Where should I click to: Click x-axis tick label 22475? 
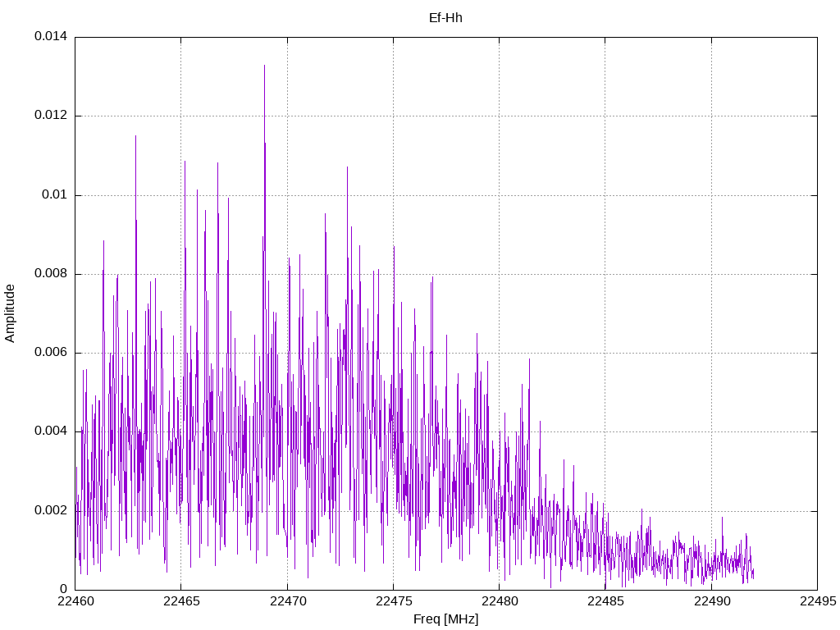pyautogui.click(x=394, y=601)
